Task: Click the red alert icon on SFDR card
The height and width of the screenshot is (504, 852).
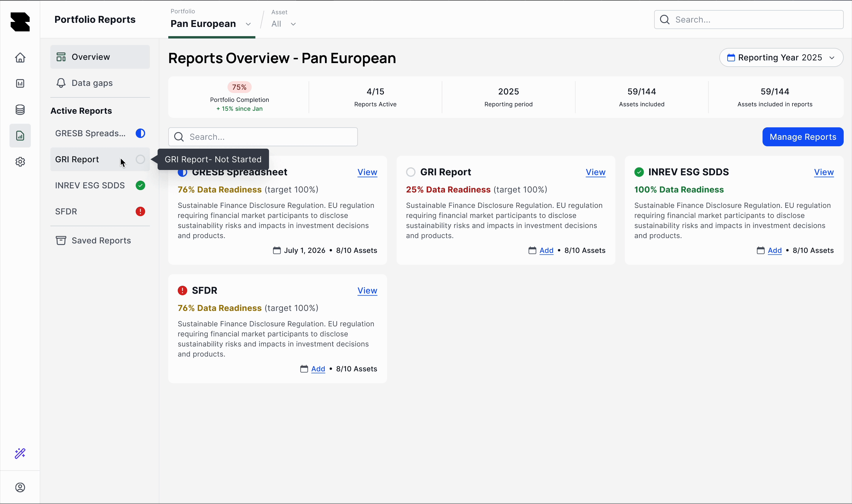Action: coord(182,290)
